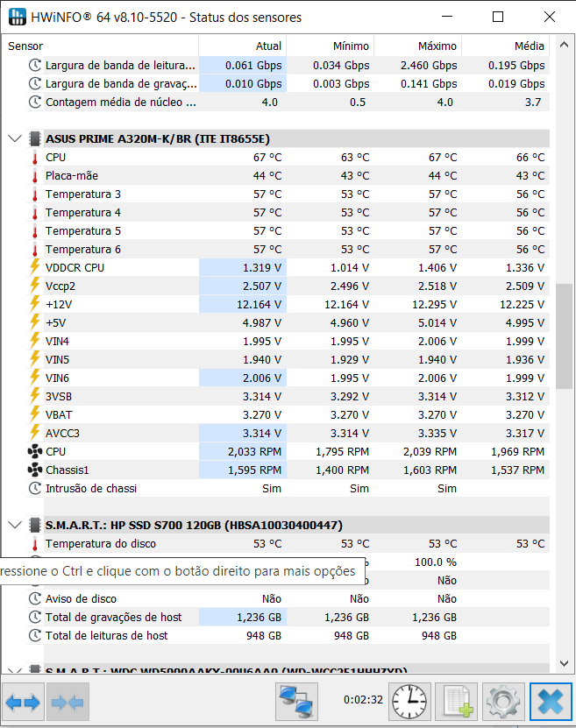Image resolution: width=576 pixels, height=728 pixels.
Task: Click scrollbar down arrow
Action: click(x=564, y=663)
